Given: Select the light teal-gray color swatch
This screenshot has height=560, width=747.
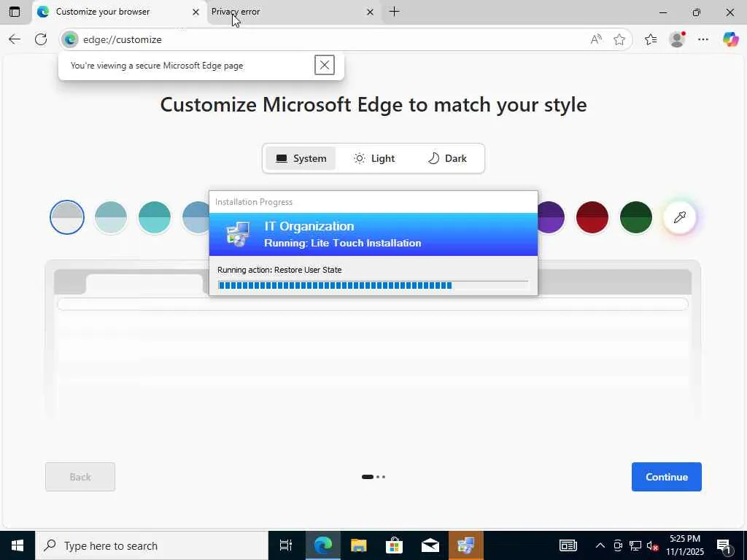Looking at the screenshot, I should click(111, 217).
